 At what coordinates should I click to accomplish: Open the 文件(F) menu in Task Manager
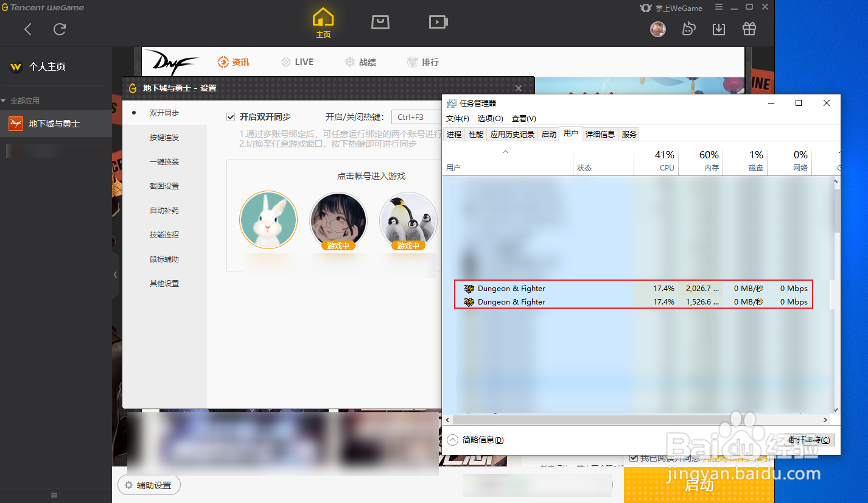458,119
